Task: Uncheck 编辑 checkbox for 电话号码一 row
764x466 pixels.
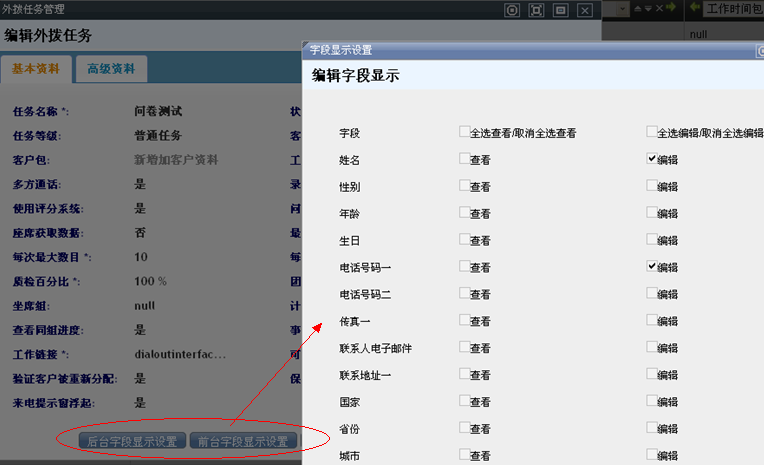Action: 652,266
